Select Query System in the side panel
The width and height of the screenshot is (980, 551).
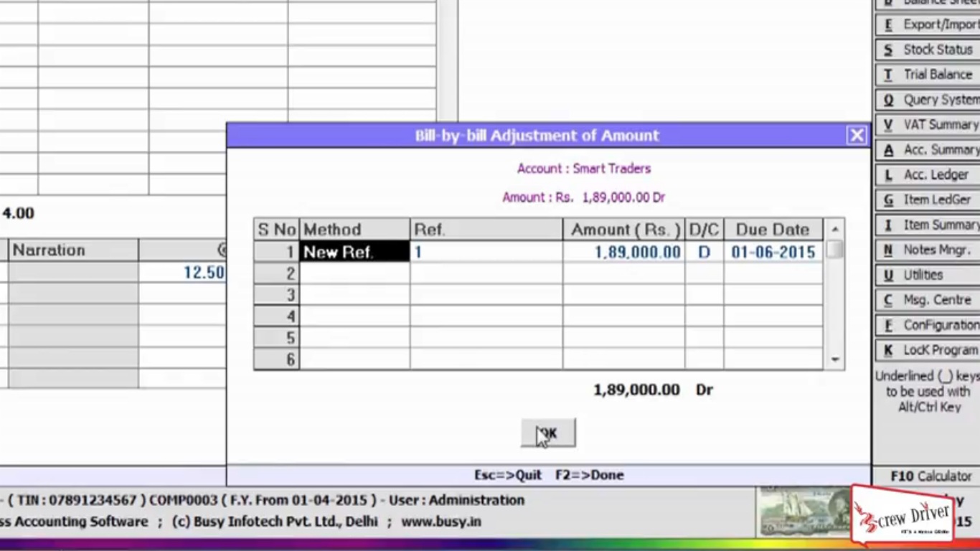click(928, 100)
